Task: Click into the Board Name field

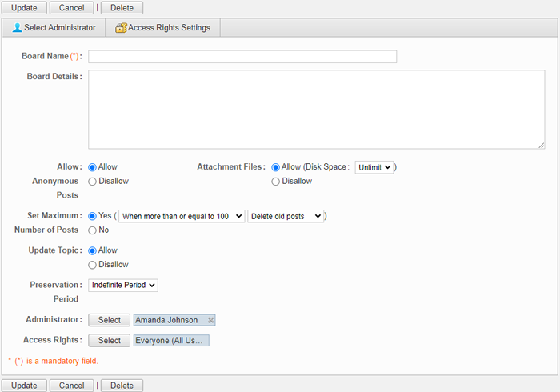Action: point(242,57)
